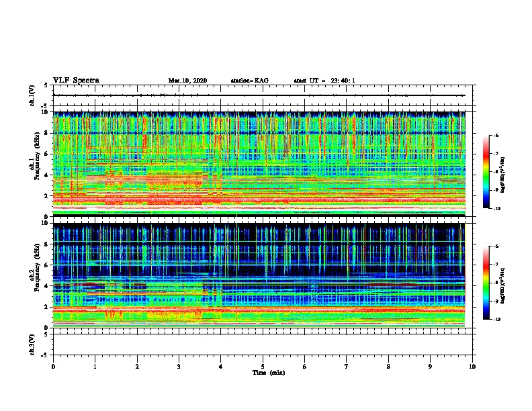Click the "-7" label on ch.1 colorbar

[496, 154]
